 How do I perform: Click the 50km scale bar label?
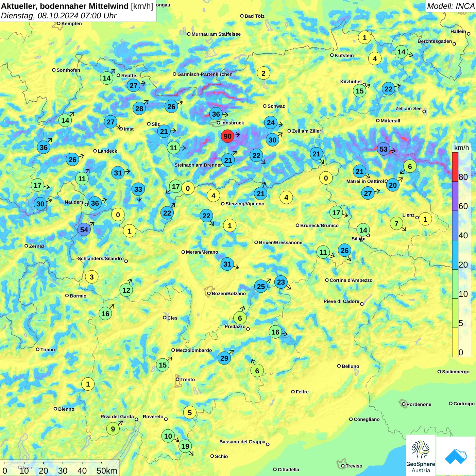coord(107,471)
